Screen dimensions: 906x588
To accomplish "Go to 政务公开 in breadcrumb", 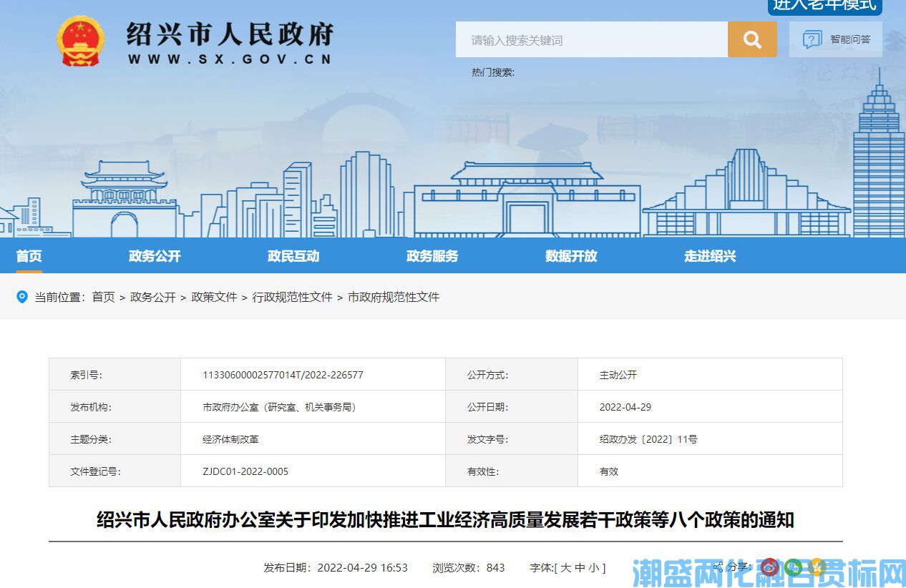I will pyautogui.click(x=153, y=297).
